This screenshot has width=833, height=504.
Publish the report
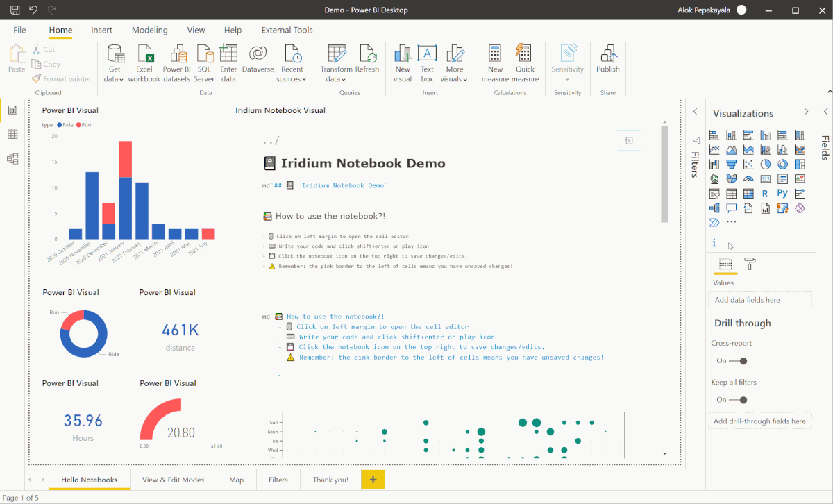(x=607, y=62)
